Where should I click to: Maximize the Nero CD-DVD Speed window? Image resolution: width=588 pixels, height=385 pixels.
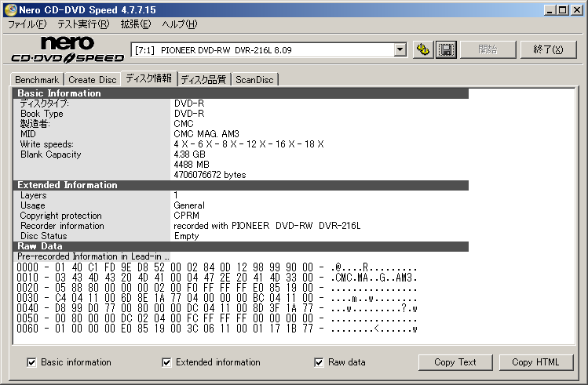coord(563,10)
